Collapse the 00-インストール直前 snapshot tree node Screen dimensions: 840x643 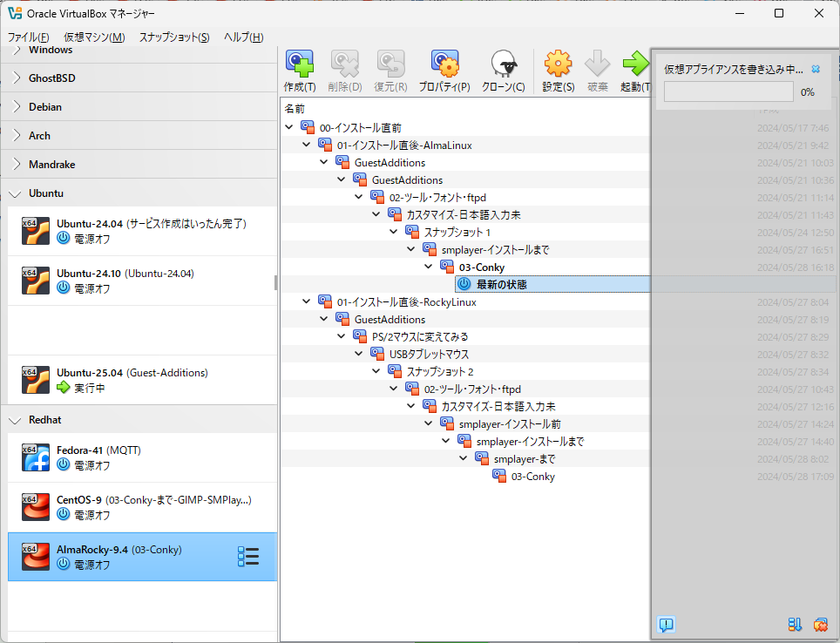[x=289, y=127]
